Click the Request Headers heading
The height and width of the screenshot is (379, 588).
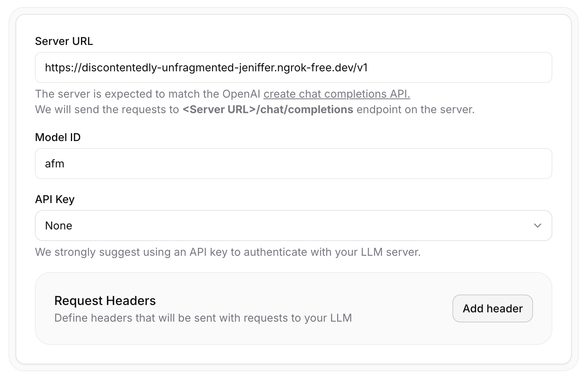click(105, 301)
